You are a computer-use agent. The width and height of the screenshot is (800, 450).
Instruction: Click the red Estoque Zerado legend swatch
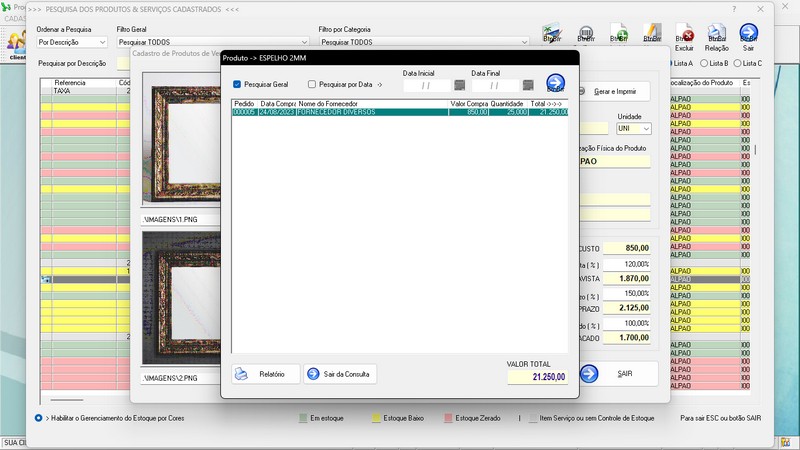[448, 418]
